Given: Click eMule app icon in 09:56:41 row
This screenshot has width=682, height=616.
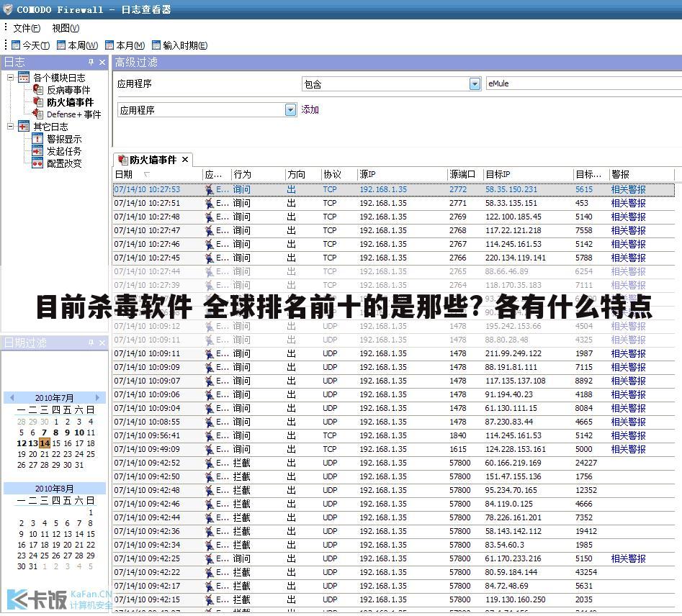Looking at the screenshot, I should click(x=210, y=435).
